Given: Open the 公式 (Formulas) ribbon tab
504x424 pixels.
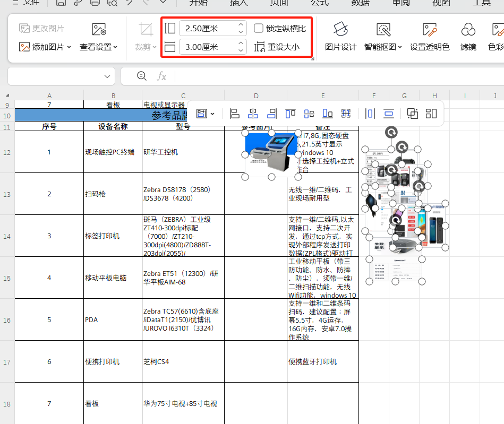Looking at the screenshot, I should (x=320, y=3).
